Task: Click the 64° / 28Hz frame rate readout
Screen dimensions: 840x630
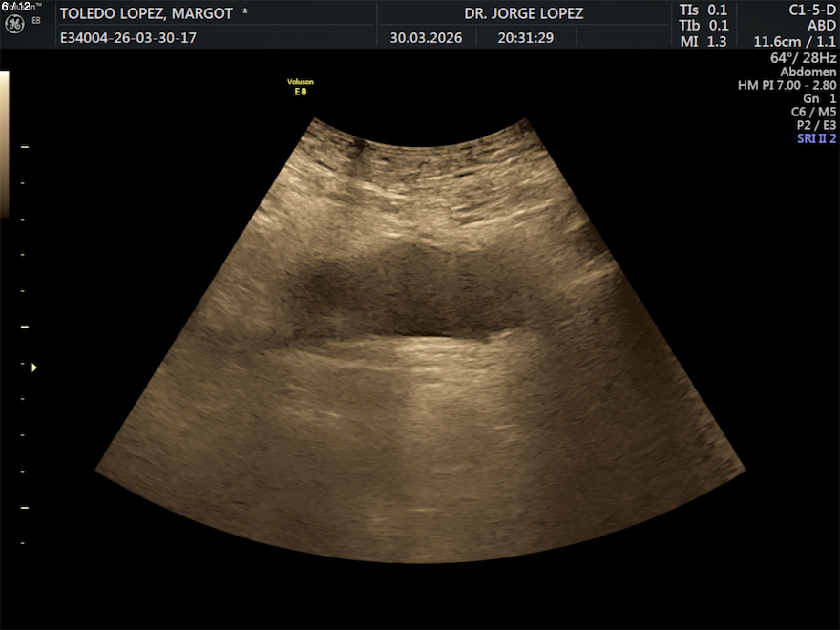Action: [x=803, y=58]
